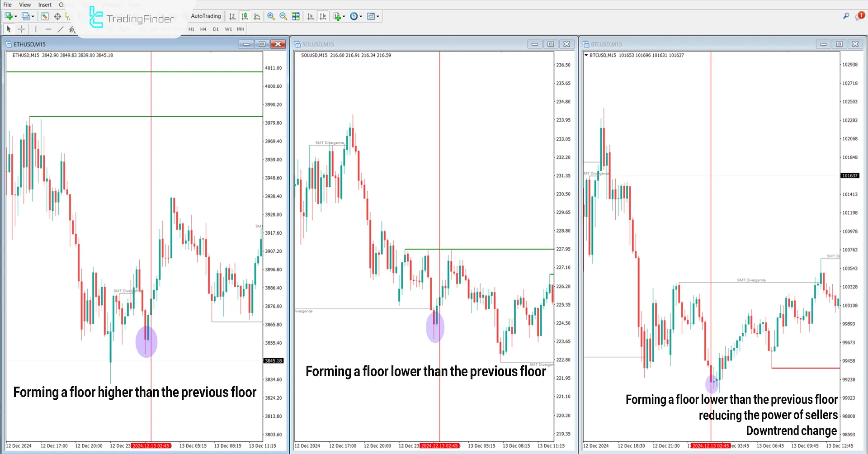Draw a horizontal line with the line tool
The height and width of the screenshot is (454, 868).
pyautogui.click(x=48, y=29)
